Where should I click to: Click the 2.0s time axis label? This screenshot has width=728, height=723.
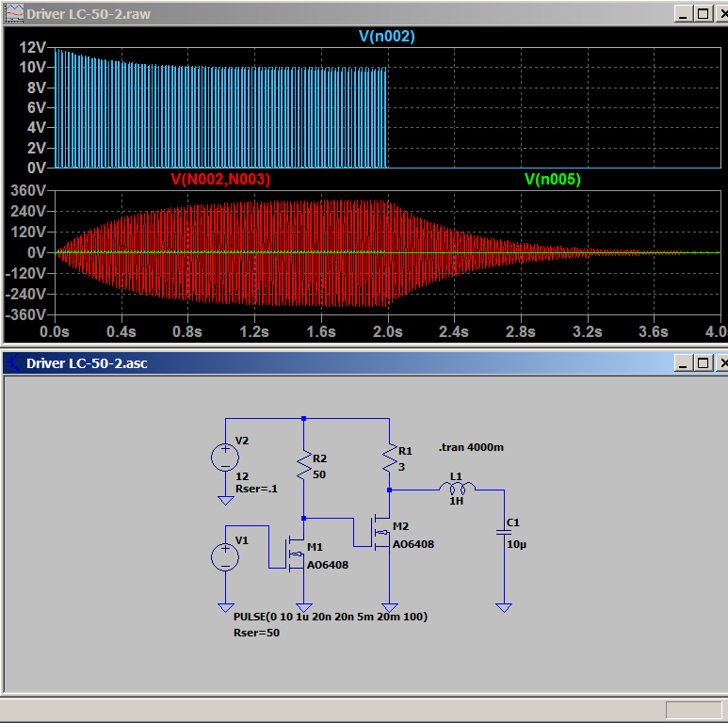(387, 332)
